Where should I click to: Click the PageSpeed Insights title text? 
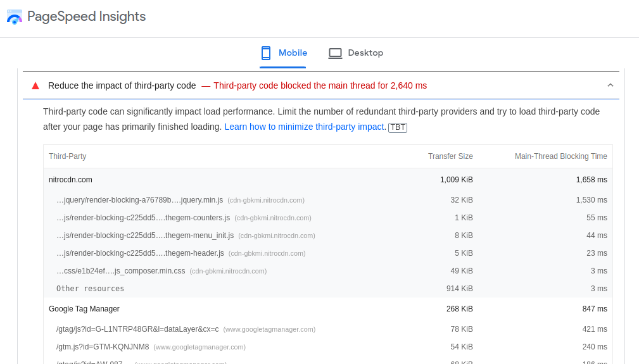(x=86, y=17)
